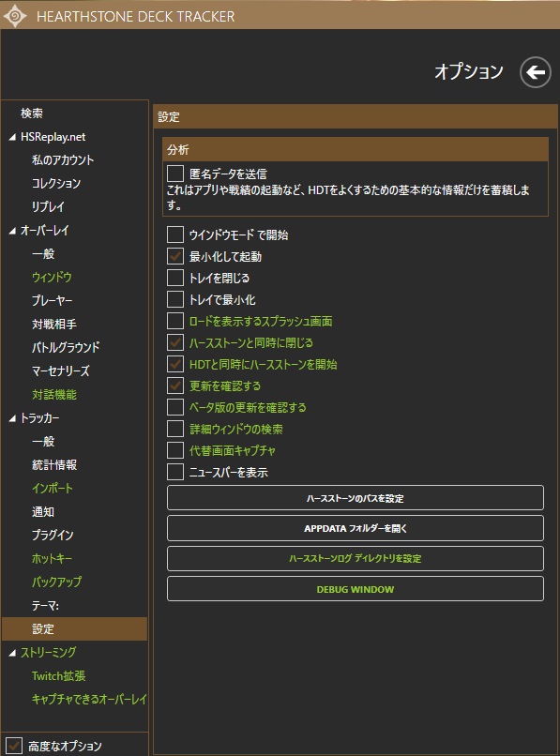Screen dimensions: 560x756
Task: Toggle the 高度なオプション checkbox
Action: tap(14, 746)
